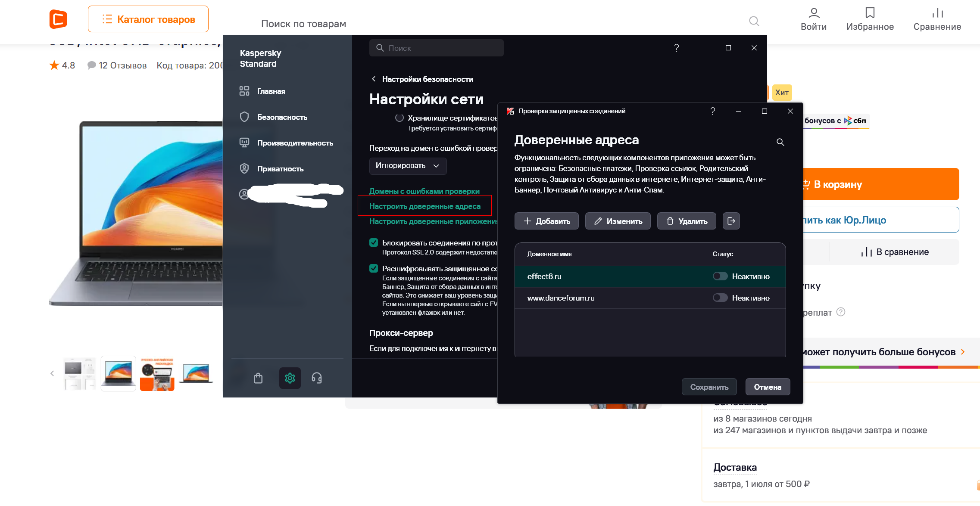The image size is (980, 506).
Task: Select the highlighted laptop front thumbnail
Action: pos(119,373)
